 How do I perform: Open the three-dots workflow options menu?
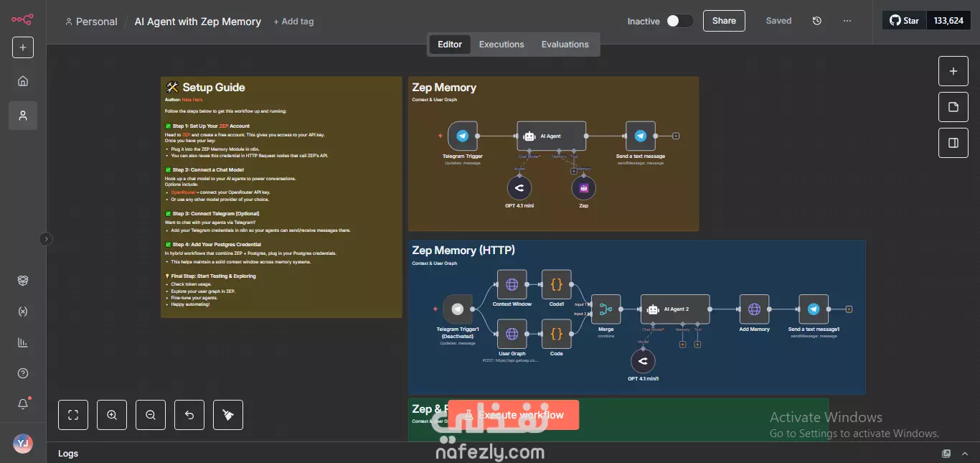pos(847,21)
